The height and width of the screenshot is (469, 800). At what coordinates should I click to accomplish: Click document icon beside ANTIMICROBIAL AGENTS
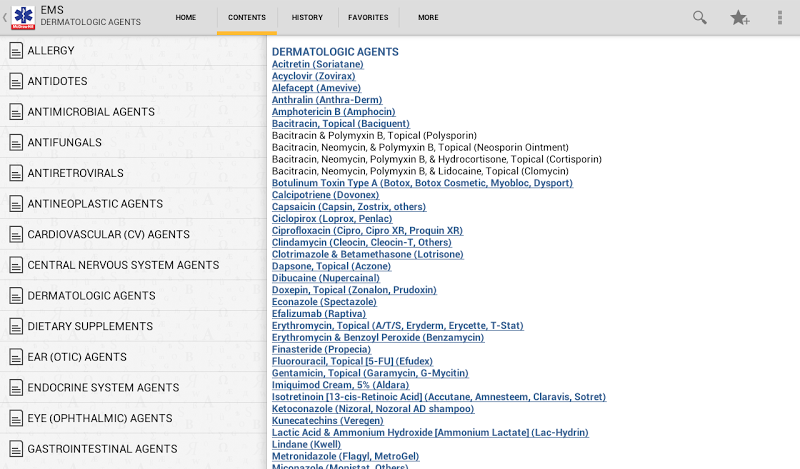tap(16, 112)
